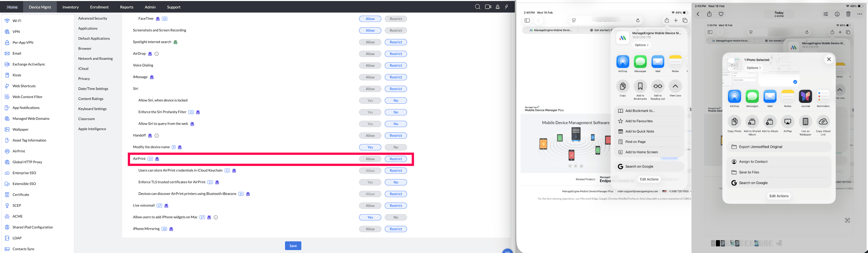
Task: Save the restrictions profile
Action: 293,246
